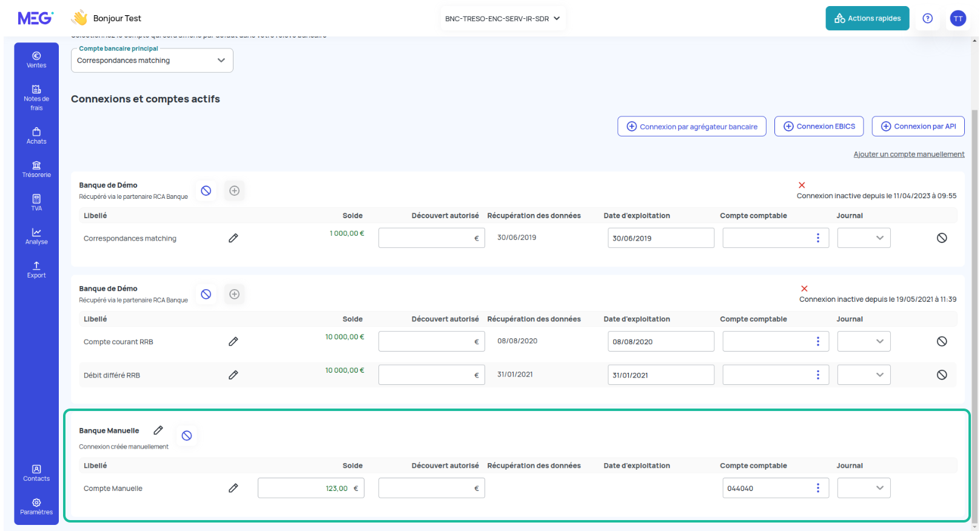The image size is (980, 531).
Task: Click Connexion par agrégateur bancaire
Action: [692, 126]
